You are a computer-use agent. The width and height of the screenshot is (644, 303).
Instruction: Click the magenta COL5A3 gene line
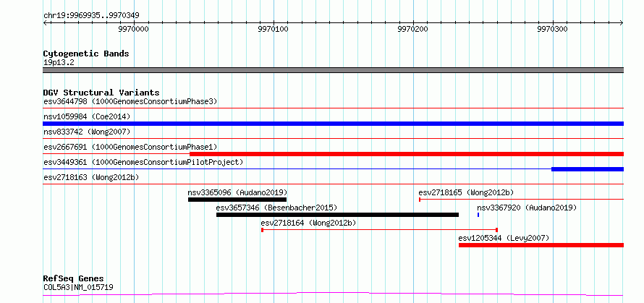pos(333,294)
